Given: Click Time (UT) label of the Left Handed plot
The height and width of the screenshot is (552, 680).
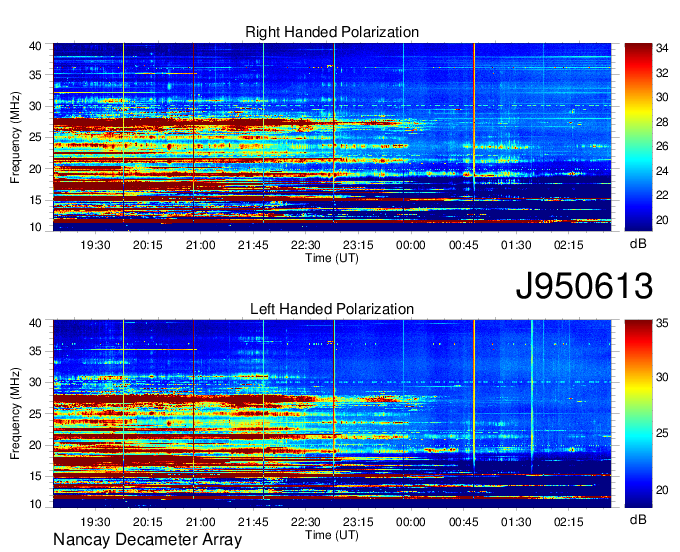Looking at the screenshot, I should [332, 535].
